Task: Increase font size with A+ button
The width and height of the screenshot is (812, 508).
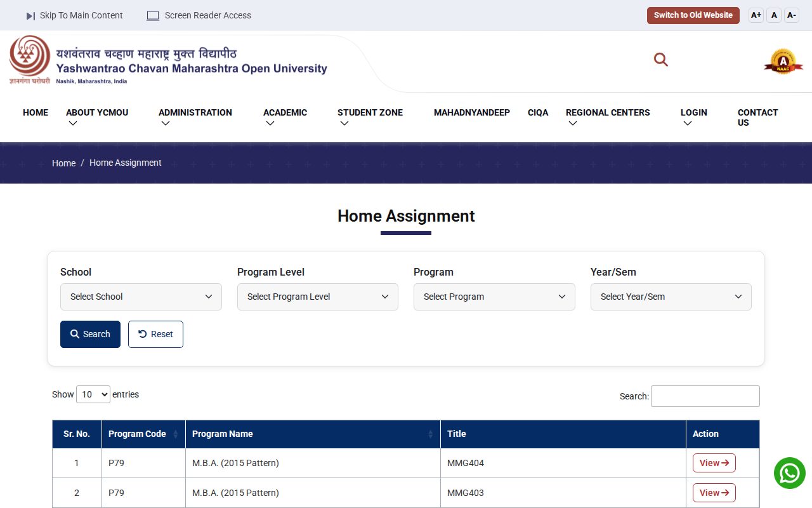Action: pos(756,15)
